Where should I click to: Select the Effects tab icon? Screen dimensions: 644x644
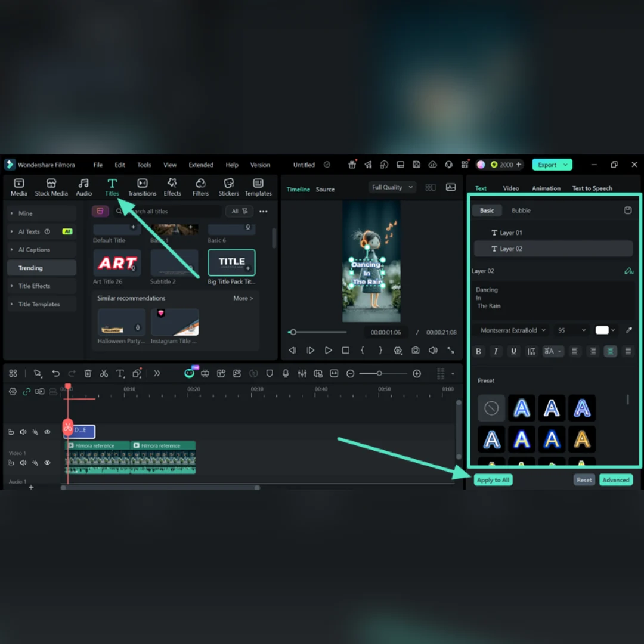(x=172, y=187)
